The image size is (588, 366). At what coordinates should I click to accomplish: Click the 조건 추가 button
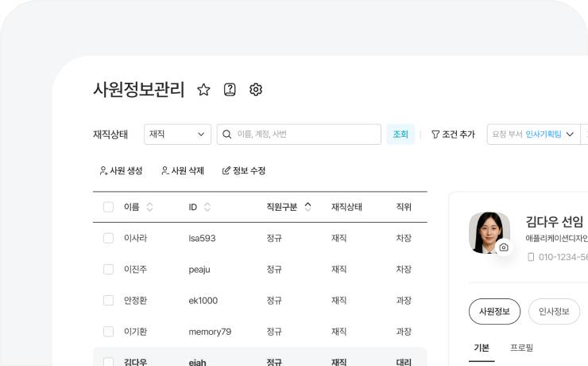[453, 134]
